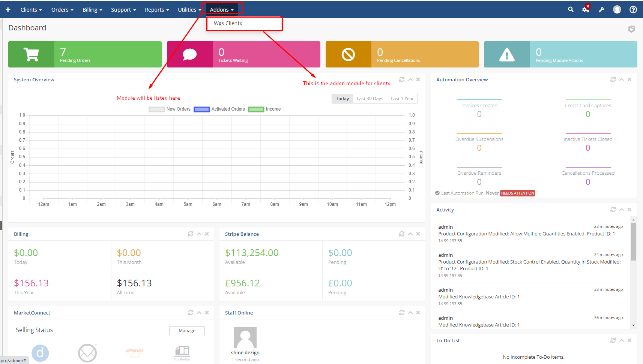Screen dimensions: 643x364
Task: Click the Pending Cancellations tile
Action: coord(402,54)
